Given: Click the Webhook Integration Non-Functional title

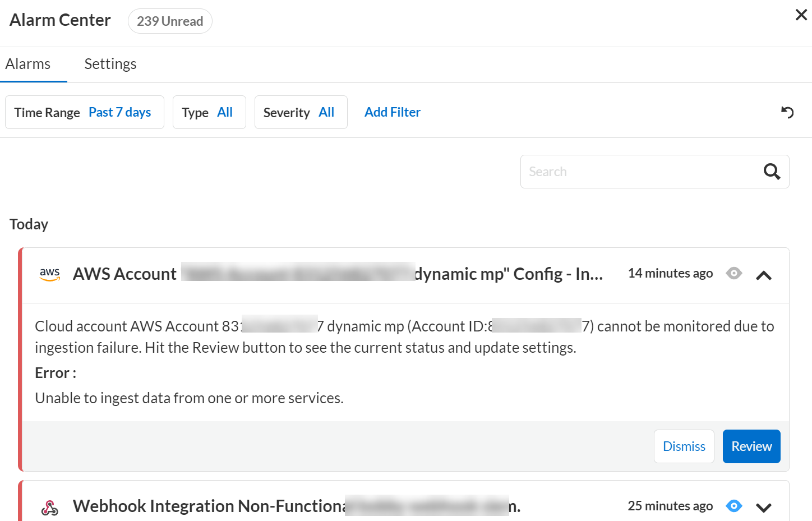Looking at the screenshot, I should (297, 506).
